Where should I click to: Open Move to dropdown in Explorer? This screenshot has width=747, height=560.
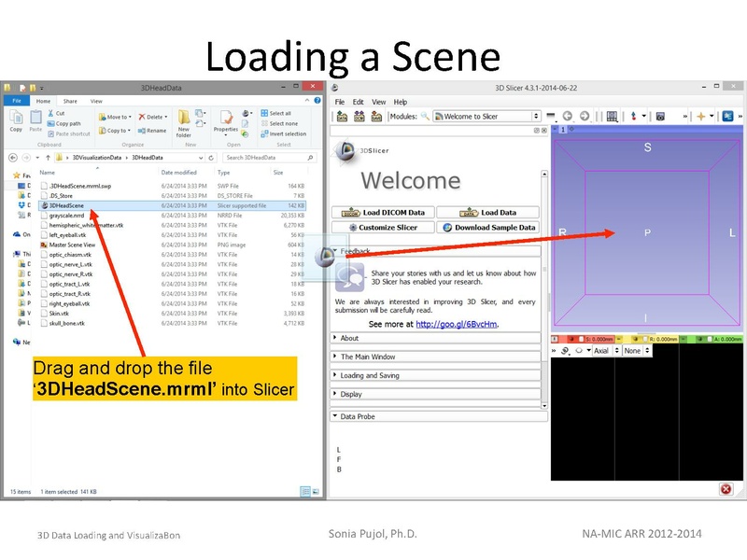pyautogui.click(x=115, y=117)
